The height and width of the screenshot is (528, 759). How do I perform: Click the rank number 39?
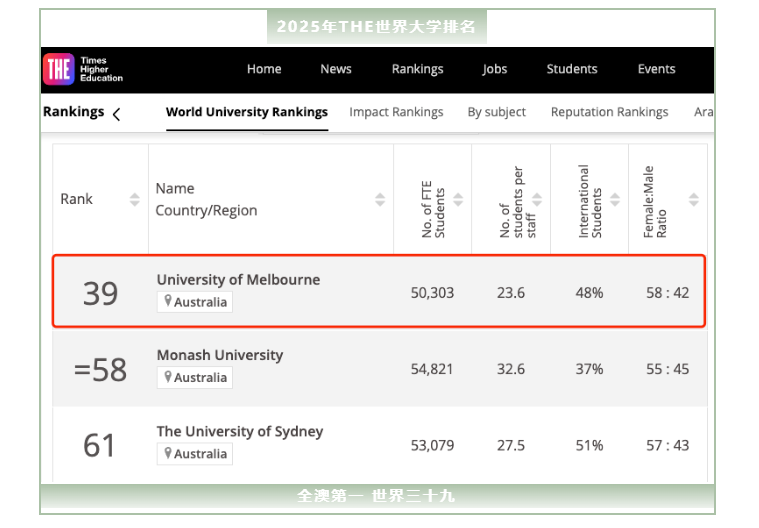[100, 293]
